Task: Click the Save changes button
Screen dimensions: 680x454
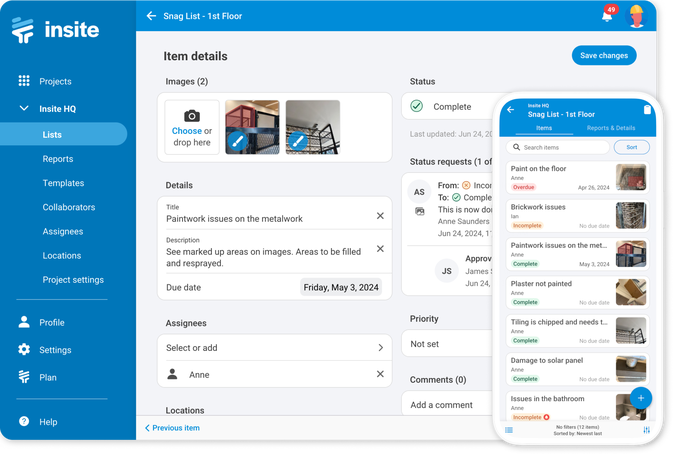Action: point(604,56)
